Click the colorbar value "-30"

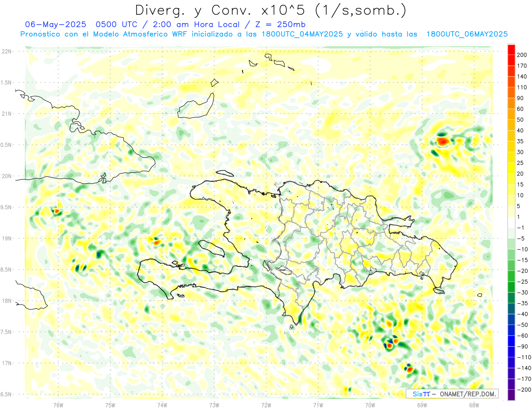point(522,292)
